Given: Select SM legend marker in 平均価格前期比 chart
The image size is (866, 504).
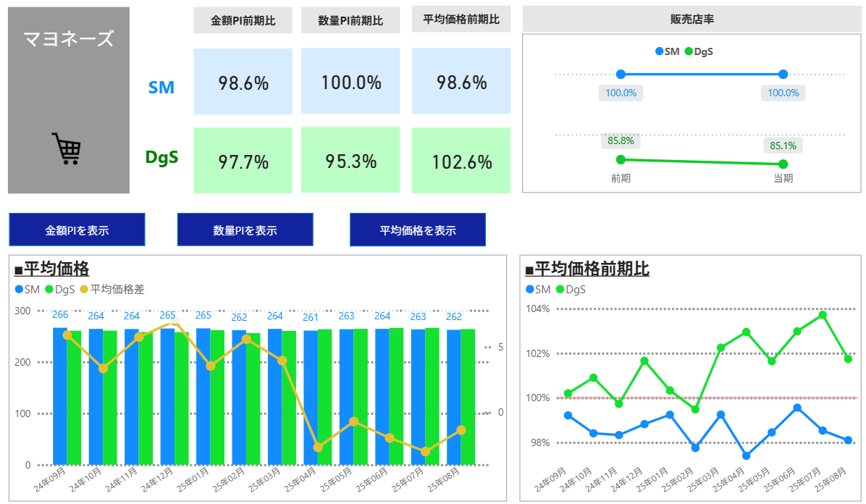Looking at the screenshot, I should coord(530,290).
